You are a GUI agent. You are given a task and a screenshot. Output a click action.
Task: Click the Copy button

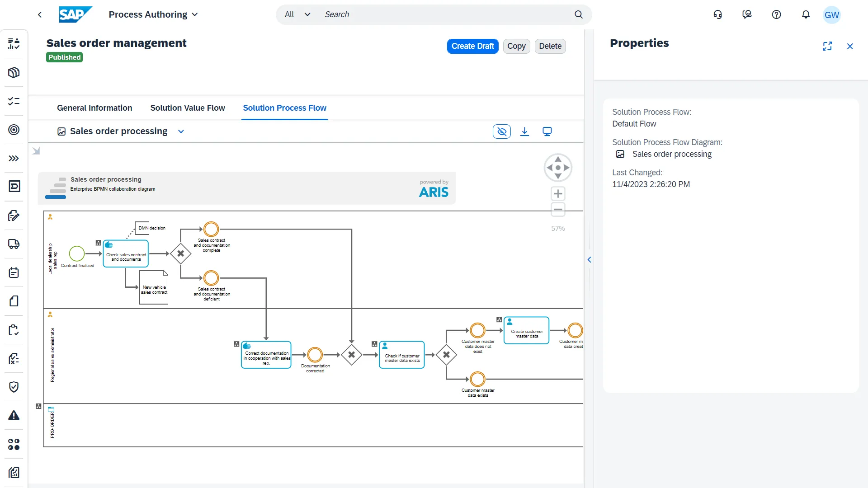pyautogui.click(x=516, y=46)
